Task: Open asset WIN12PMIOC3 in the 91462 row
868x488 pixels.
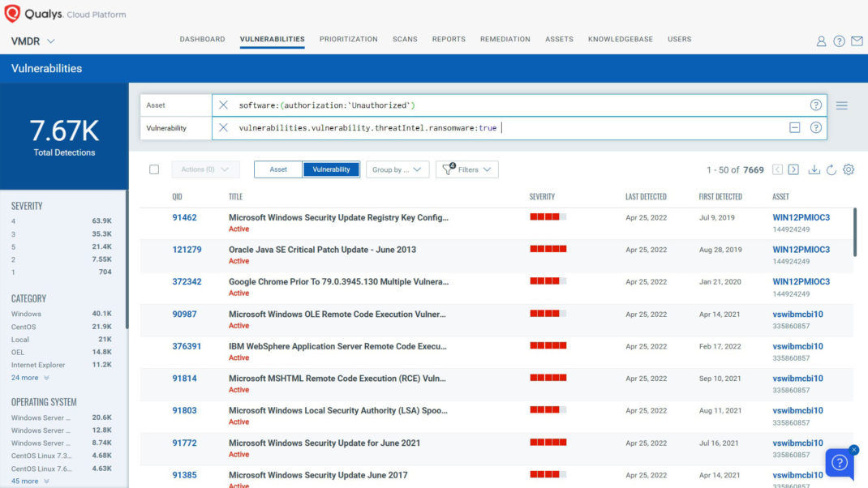Action: tap(801, 217)
